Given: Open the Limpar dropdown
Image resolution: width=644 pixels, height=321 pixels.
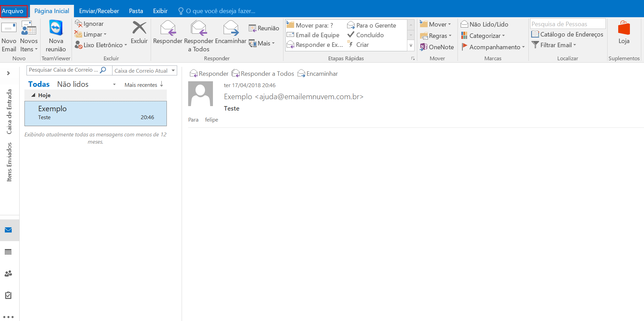Looking at the screenshot, I should pos(90,34).
